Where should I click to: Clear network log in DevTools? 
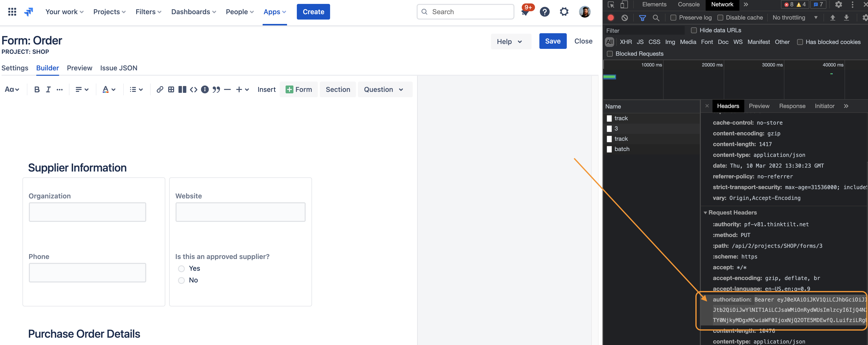click(x=624, y=18)
